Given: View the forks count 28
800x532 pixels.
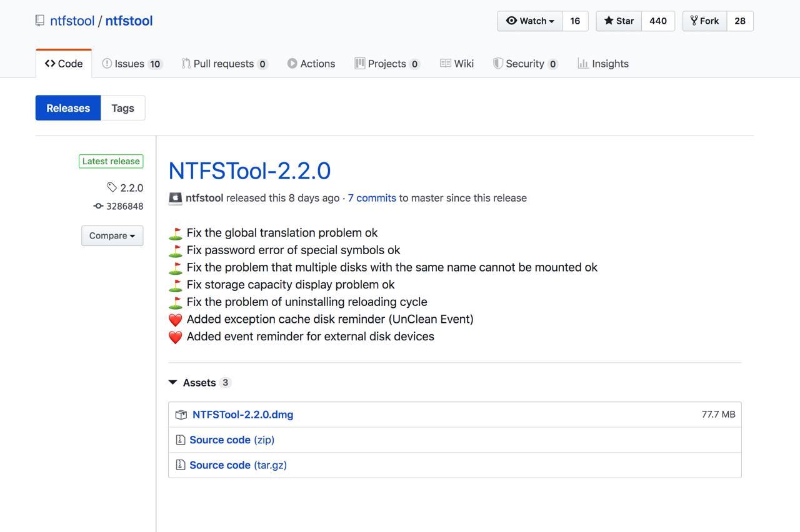Looking at the screenshot, I should coord(740,21).
